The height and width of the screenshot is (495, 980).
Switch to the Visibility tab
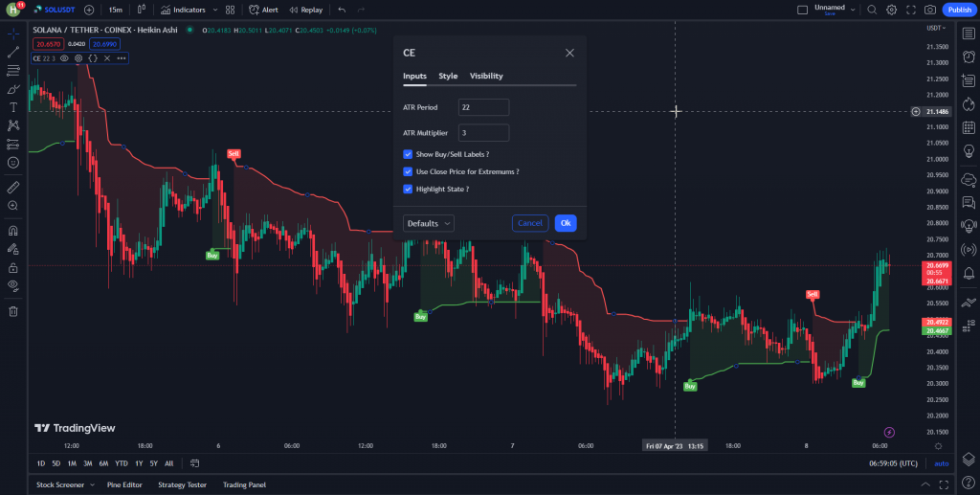(486, 76)
